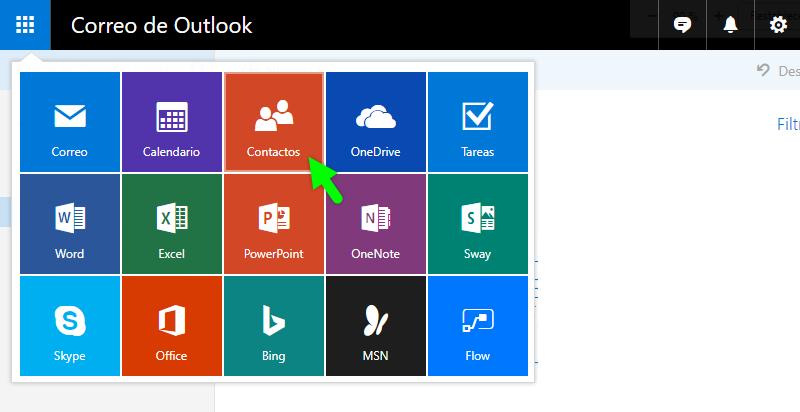
Task: Launch Flow from the app grid
Action: 477,325
